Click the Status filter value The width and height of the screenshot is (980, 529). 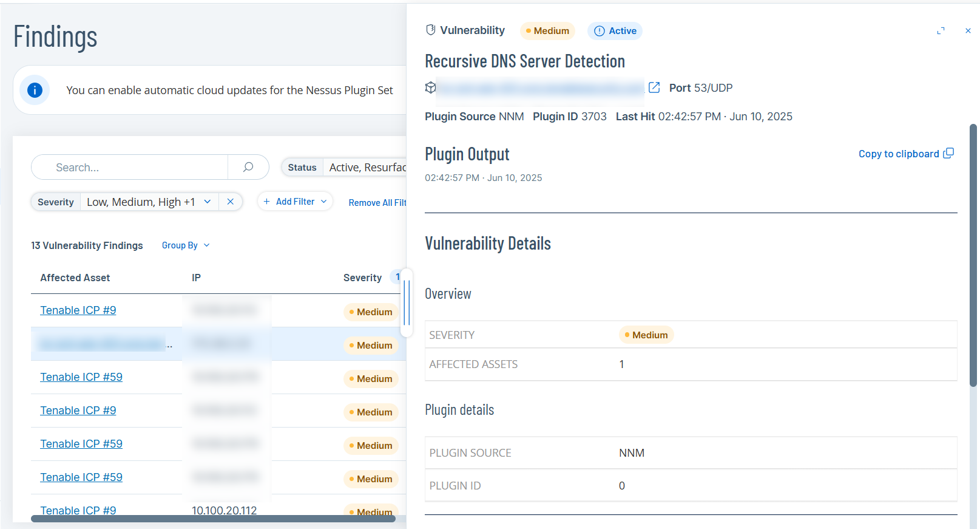point(367,167)
